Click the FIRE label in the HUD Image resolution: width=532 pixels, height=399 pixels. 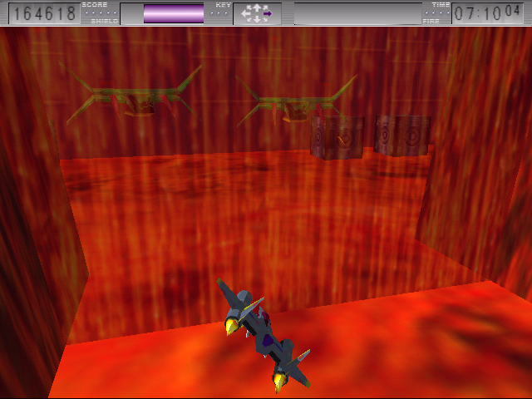click(431, 21)
